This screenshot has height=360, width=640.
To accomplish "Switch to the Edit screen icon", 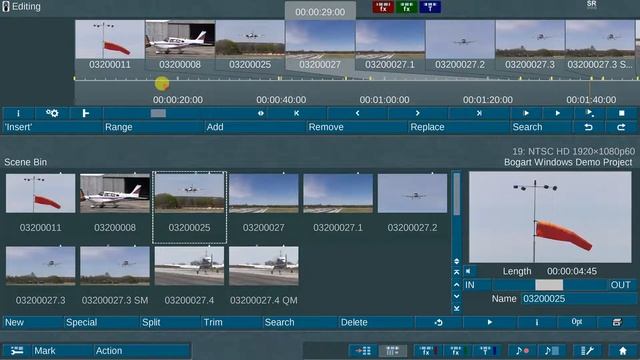I will pyautogui.click(x=393, y=351).
